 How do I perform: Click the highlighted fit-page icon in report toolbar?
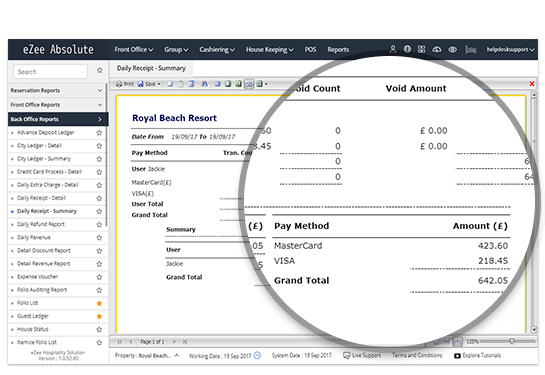(x=249, y=84)
